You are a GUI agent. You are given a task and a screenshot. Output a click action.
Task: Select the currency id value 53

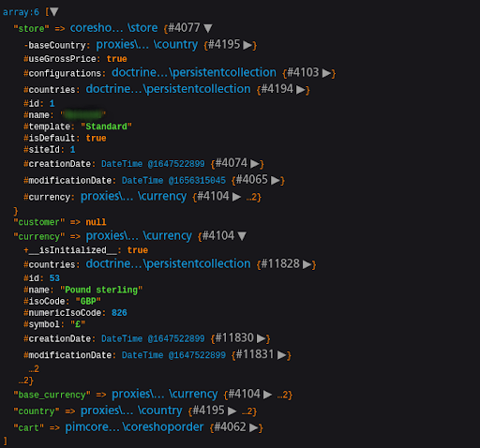pos(54,278)
